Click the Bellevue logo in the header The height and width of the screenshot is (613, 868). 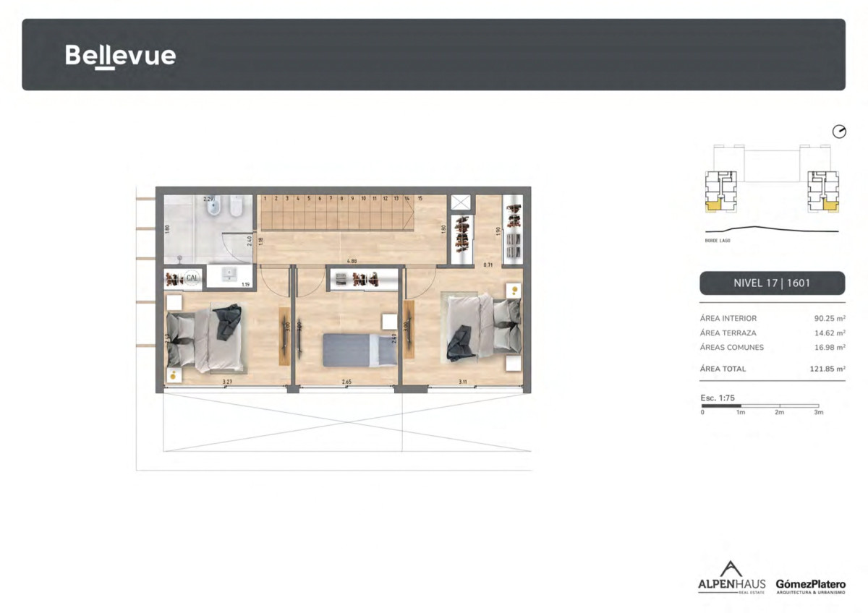point(120,56)
